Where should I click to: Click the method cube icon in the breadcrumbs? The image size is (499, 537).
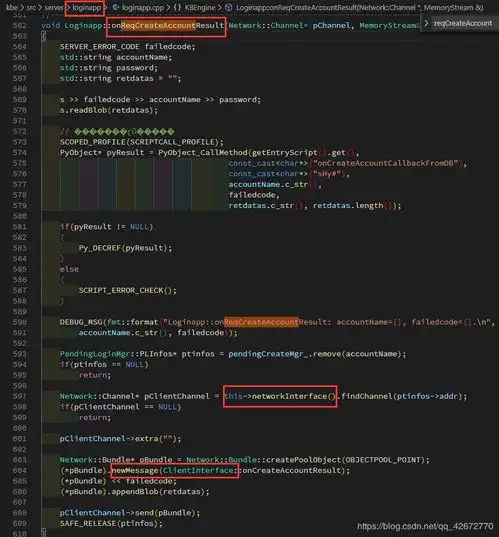pyautogui.click(x=228, y=7)
